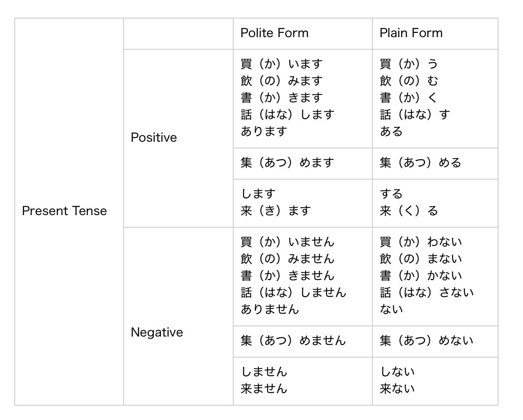Click the negative form 書（か）かない
This screenshot has width=523, height=420.
pos(421,276)
